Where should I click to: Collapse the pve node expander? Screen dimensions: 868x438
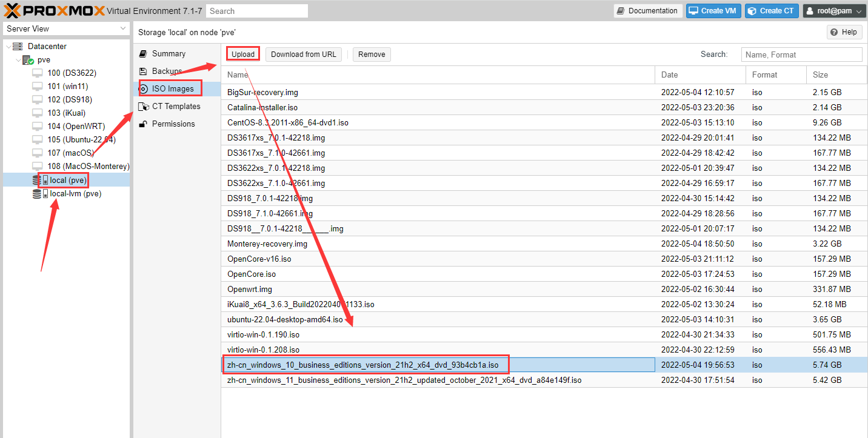[17, 60]
